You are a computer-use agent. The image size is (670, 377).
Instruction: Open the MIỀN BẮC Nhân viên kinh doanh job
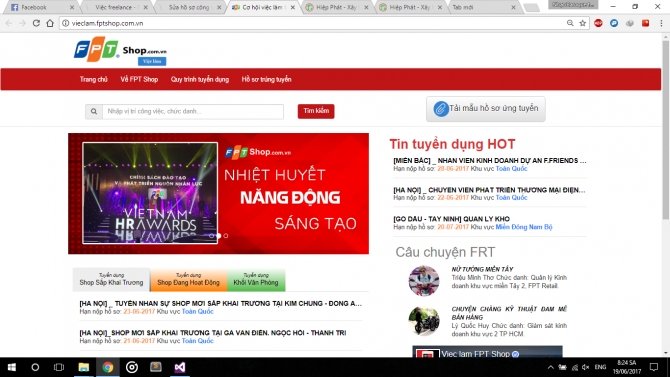pyautogui.click(x=489, y=161)
